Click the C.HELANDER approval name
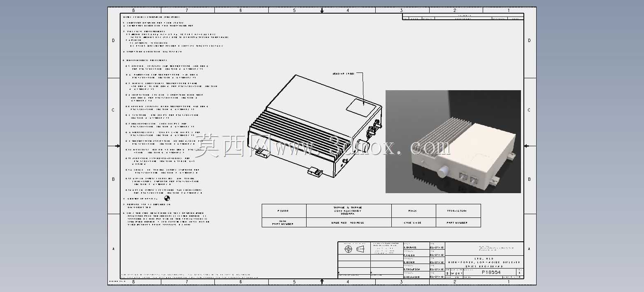This screenshot has height=292, width=644. 412,277
